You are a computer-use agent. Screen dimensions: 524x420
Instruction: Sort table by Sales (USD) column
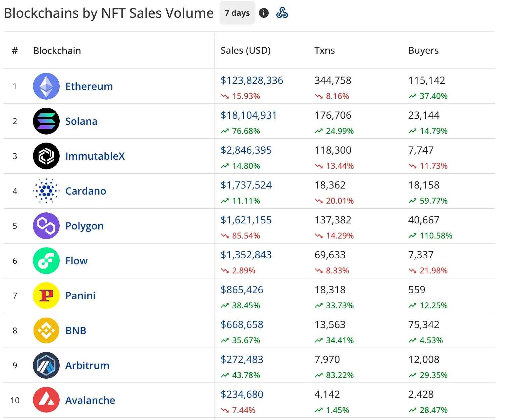click(246, 50)
